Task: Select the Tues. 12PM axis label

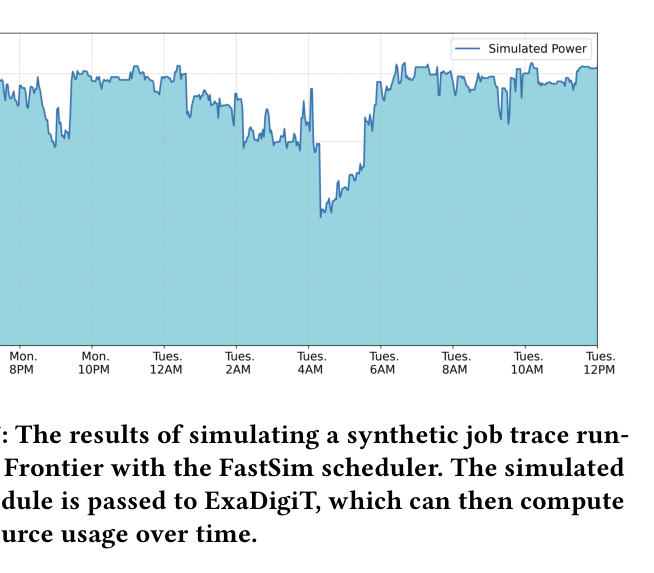Action: coord(600,363)
